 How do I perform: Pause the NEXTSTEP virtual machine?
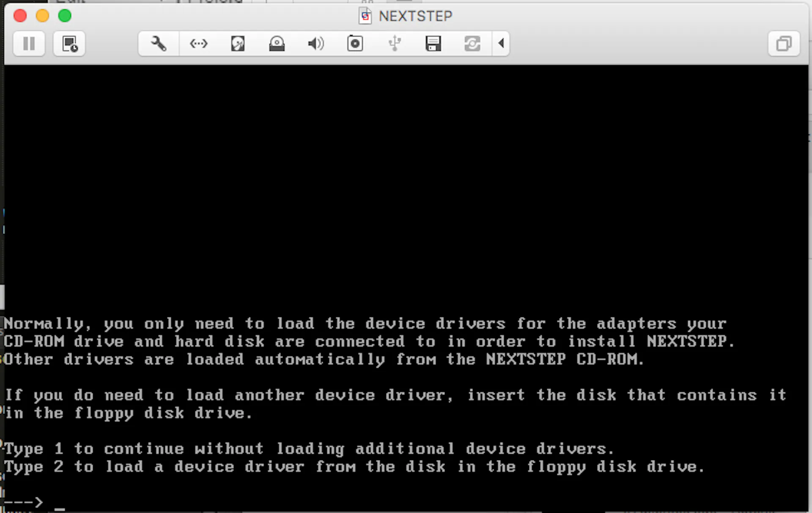(x=29, y=43)
